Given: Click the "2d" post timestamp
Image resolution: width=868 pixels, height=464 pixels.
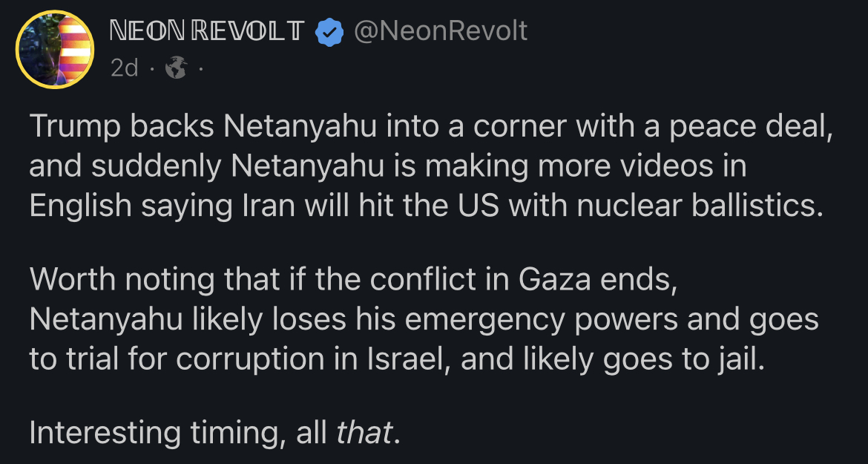Looking at the screenshot, I should point(124,69).
